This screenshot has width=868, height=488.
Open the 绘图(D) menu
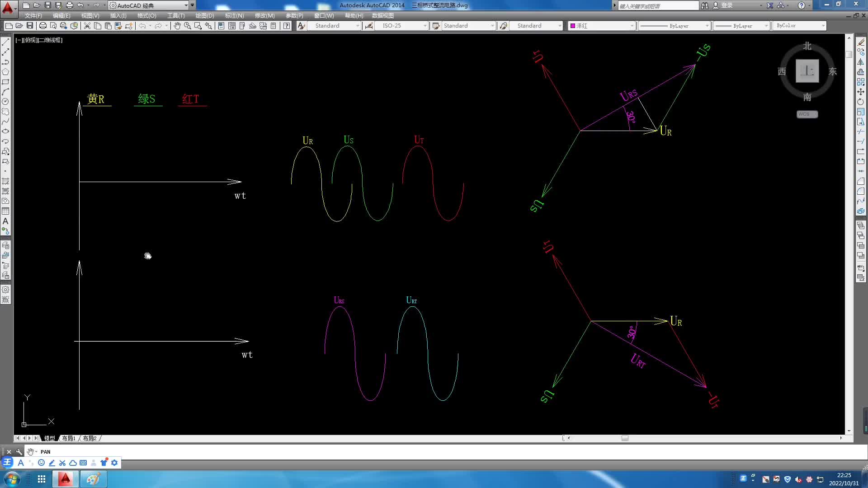(205, 16)
